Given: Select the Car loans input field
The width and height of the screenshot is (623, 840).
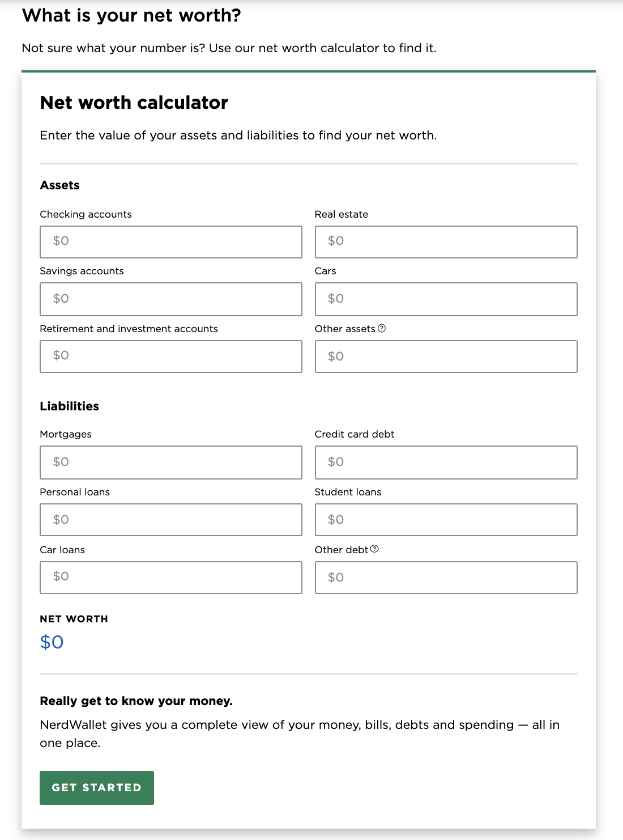Looking at the screenshot, I should coord(170,578).
